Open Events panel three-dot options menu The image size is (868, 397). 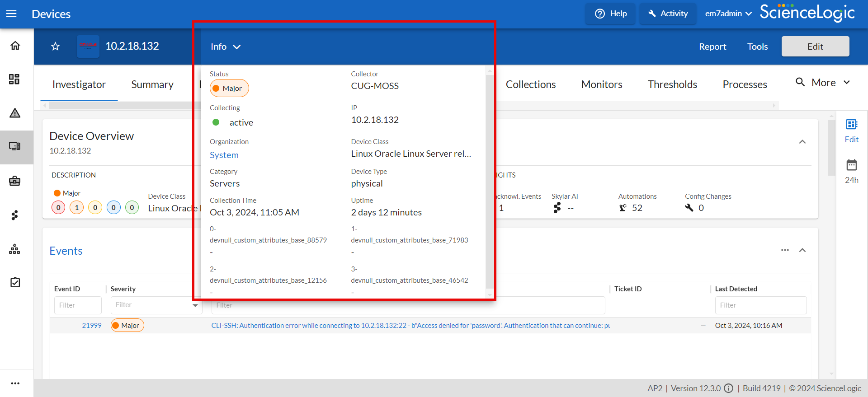785,250
